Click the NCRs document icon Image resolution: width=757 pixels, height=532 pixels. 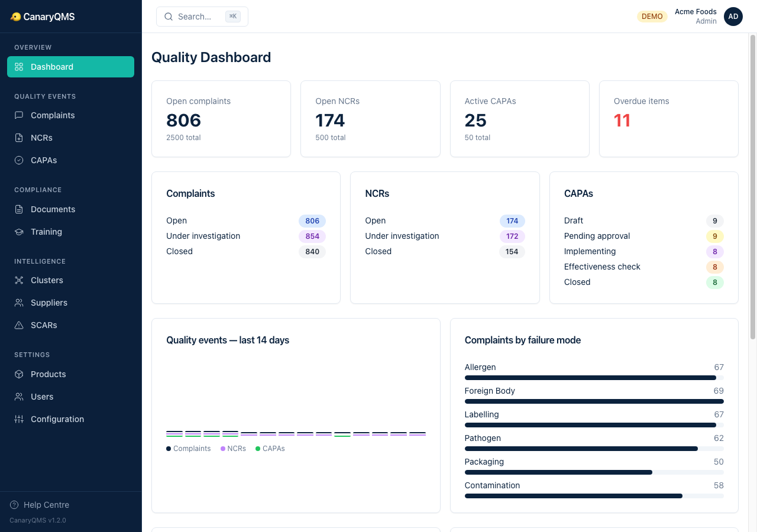(19, 138)
